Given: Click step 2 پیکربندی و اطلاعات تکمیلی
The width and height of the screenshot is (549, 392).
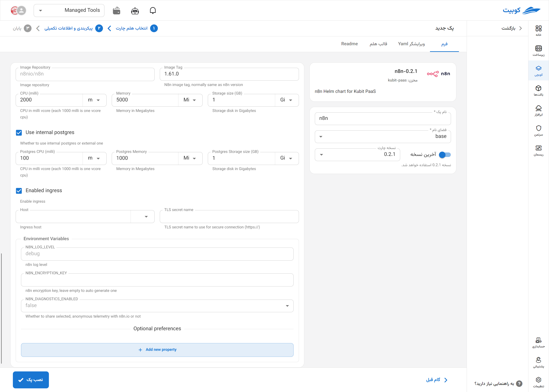Looking at the screenshot, I should click(74, 28).
